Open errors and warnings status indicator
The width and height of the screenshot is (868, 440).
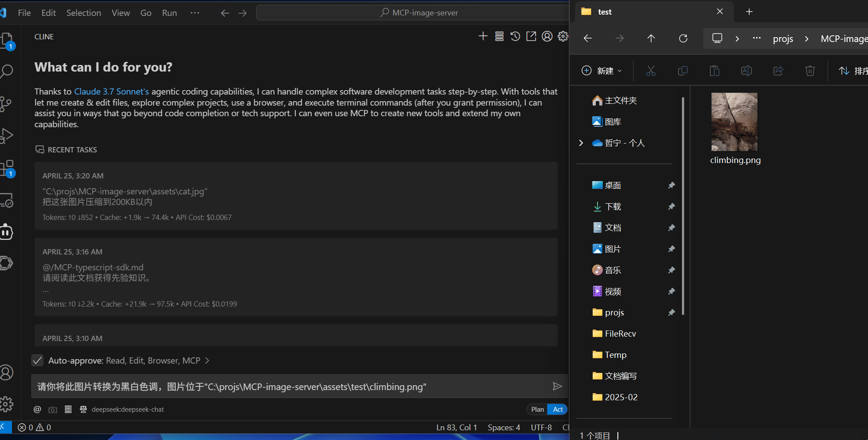click(34, 427)
